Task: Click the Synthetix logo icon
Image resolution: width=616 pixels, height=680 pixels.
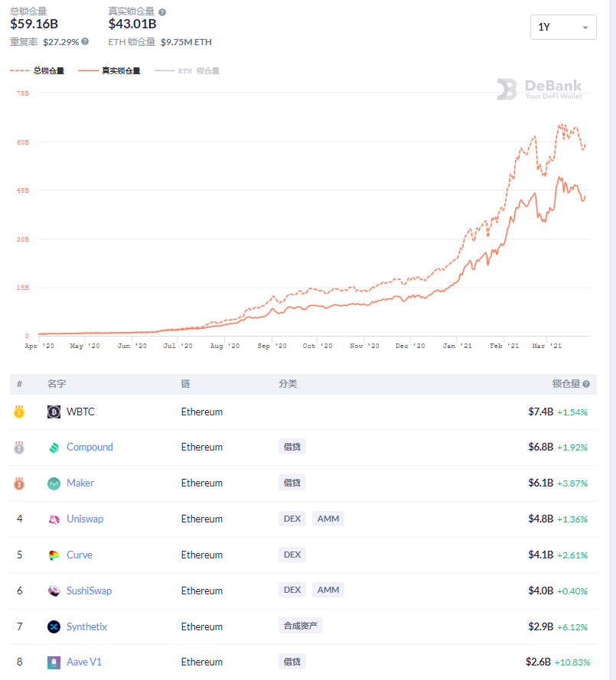Action: [x=54, y=626]
